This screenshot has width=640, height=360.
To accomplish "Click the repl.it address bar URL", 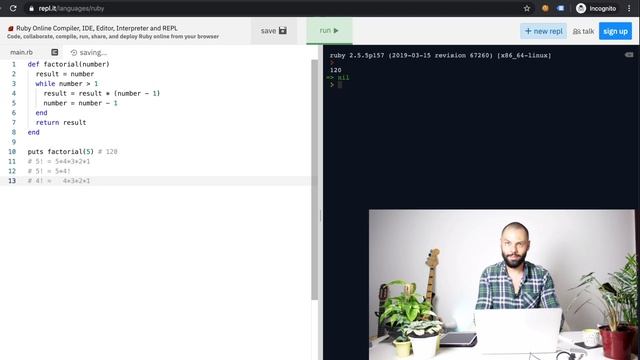I will coord(71,8).
